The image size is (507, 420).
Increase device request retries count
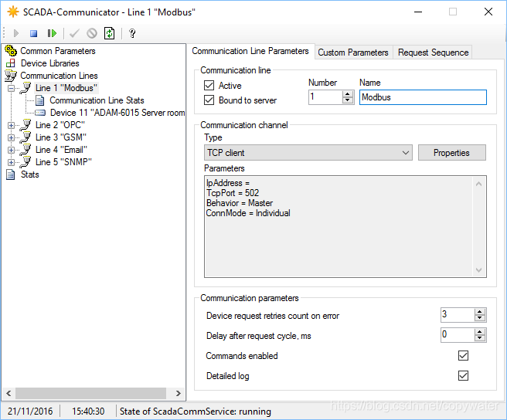click(x=480, y=312)
